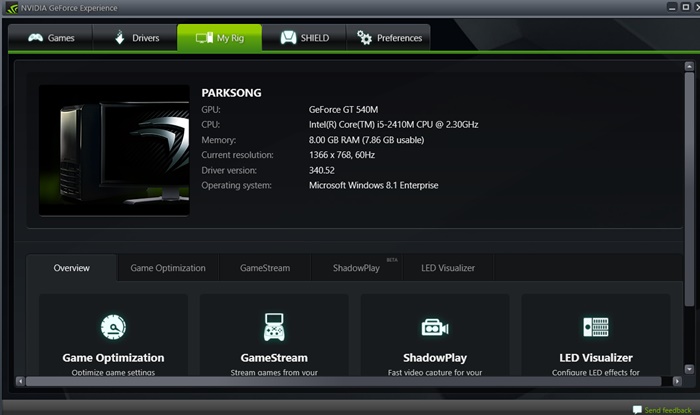Screen dimensions: 700x415
Task: Click the vertical scrollbar up arrow
Action: 689,66
